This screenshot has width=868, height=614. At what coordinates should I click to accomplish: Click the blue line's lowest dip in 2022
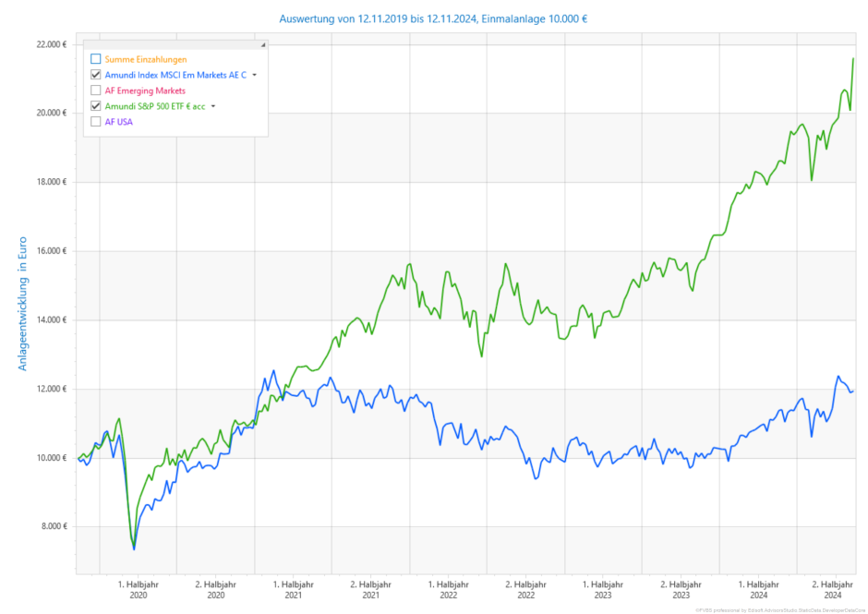pyautogui.click(x=535, y=478)
